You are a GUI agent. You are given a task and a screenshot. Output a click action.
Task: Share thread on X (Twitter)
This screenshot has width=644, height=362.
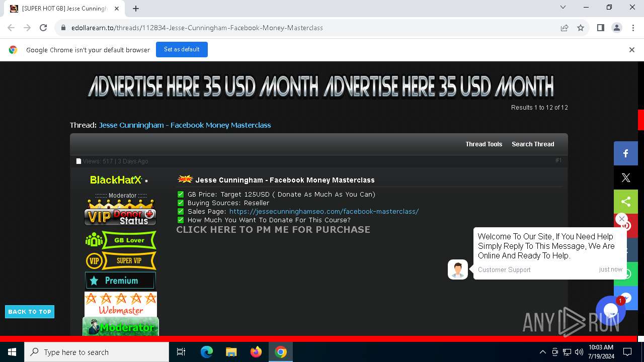pos(625,177)
